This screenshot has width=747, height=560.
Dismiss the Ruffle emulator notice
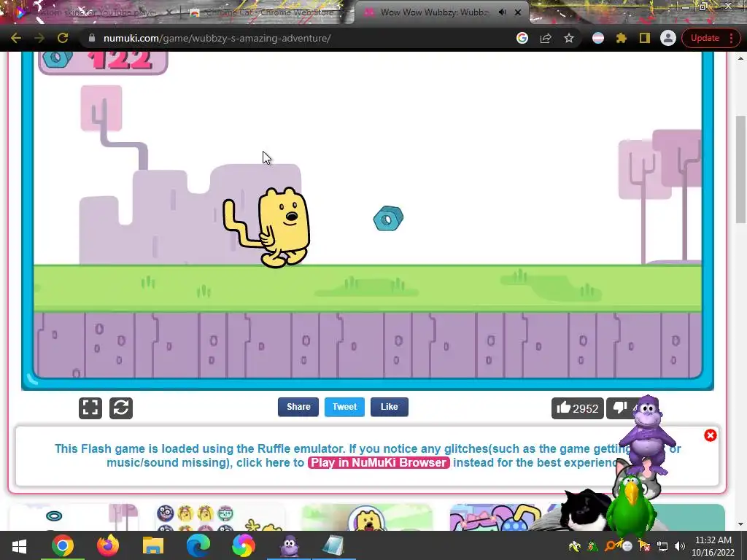711,435
